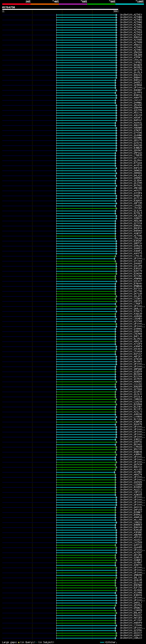Select hit UniRef100_A2THC0
The image size is (146, 644).
131,15
